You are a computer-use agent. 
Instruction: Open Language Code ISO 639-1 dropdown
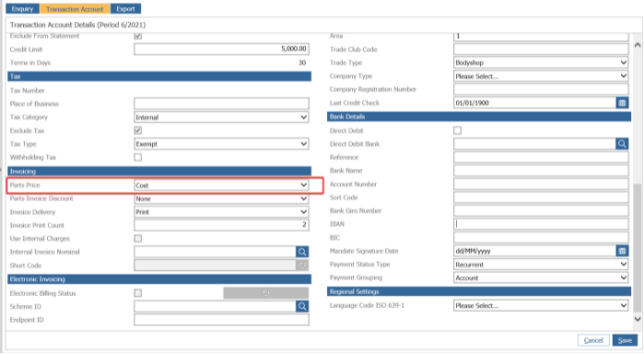pos(541,305)
